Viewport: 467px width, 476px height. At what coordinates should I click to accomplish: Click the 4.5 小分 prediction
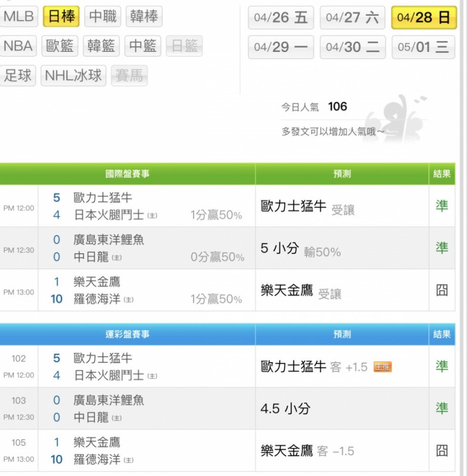point(286,408)
